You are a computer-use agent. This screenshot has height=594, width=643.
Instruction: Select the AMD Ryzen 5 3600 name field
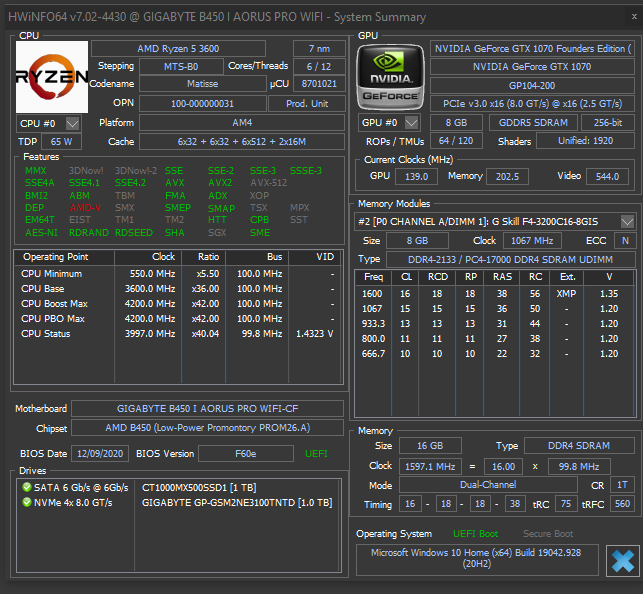point(178,49)
